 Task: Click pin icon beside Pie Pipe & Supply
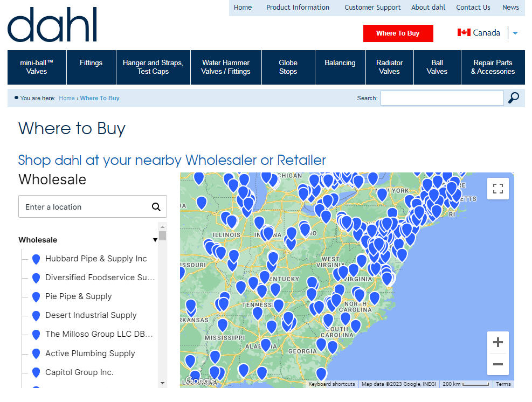pos(36,297)
